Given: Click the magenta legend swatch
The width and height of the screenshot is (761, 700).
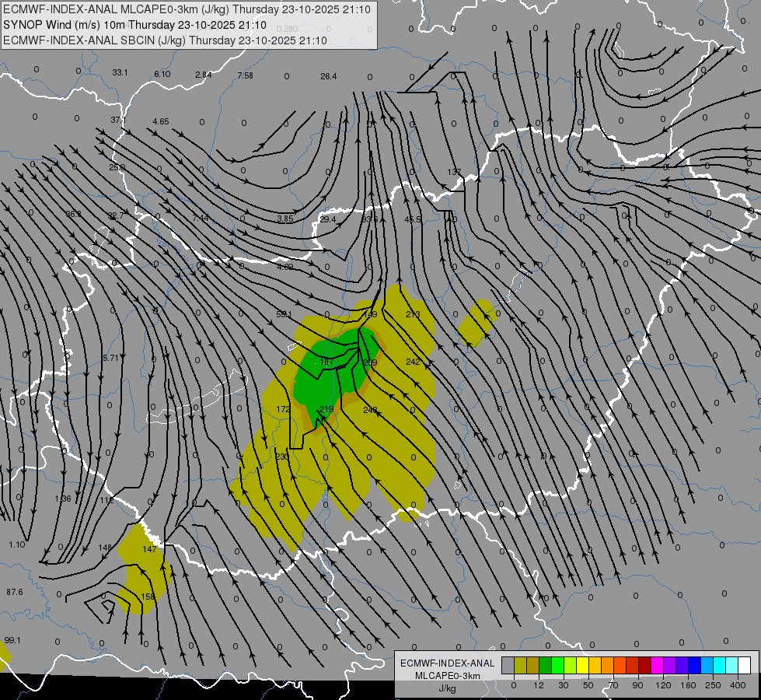Looking at the screenshot, I should click(x=658, y=666).
